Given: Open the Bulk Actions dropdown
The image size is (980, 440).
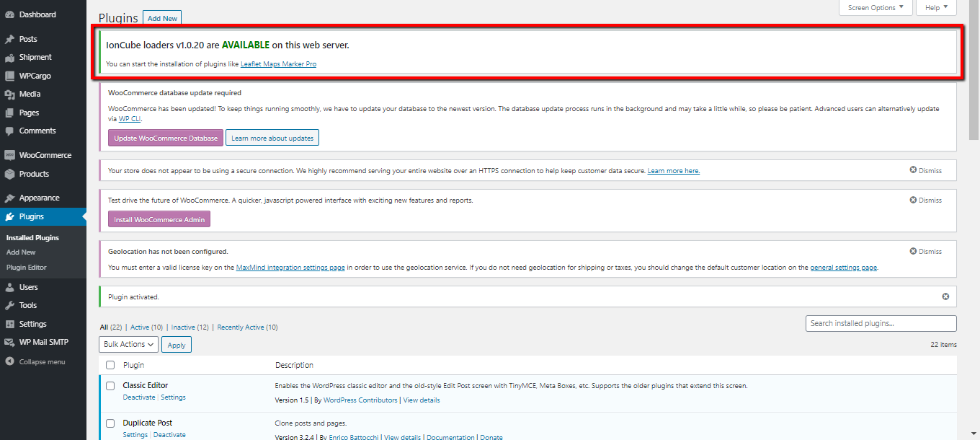Looking at the screenshot, I should (128, 345).
